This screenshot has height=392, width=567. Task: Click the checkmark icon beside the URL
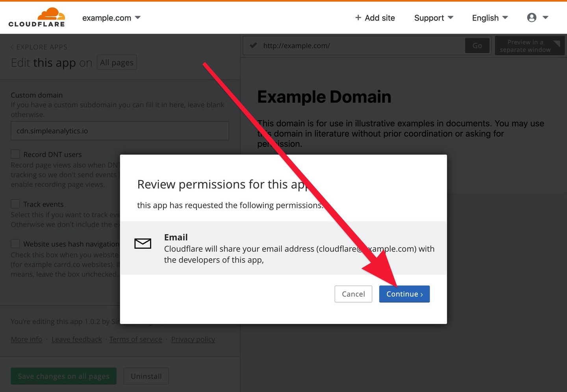click(x=253, y=45)
